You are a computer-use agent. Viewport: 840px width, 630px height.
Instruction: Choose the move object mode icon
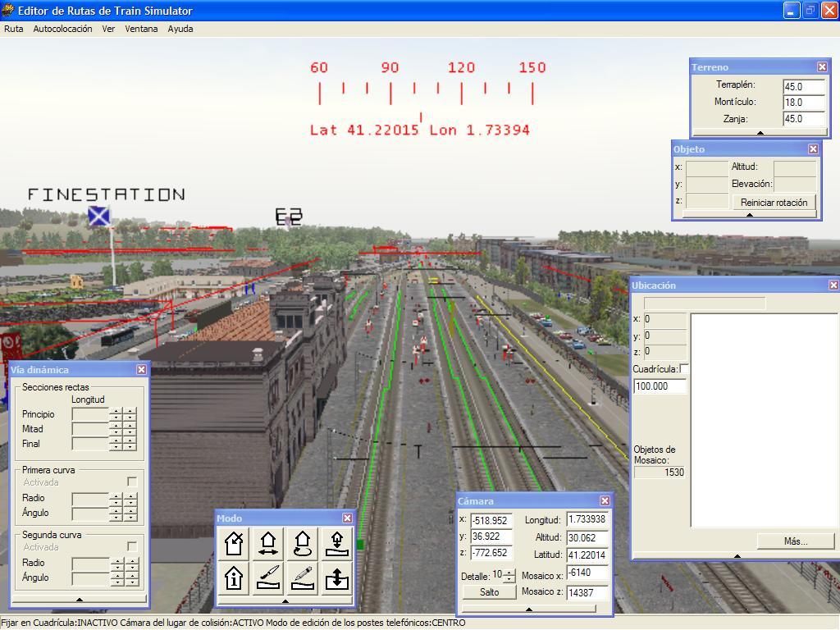pyautogui.click(x=268, y=543)
